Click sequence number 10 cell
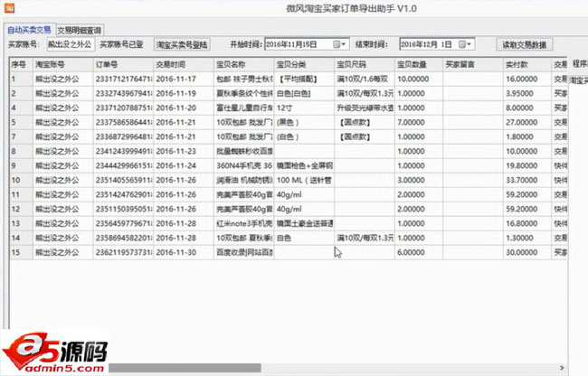The image size is (588, 376). pos(21,180)
